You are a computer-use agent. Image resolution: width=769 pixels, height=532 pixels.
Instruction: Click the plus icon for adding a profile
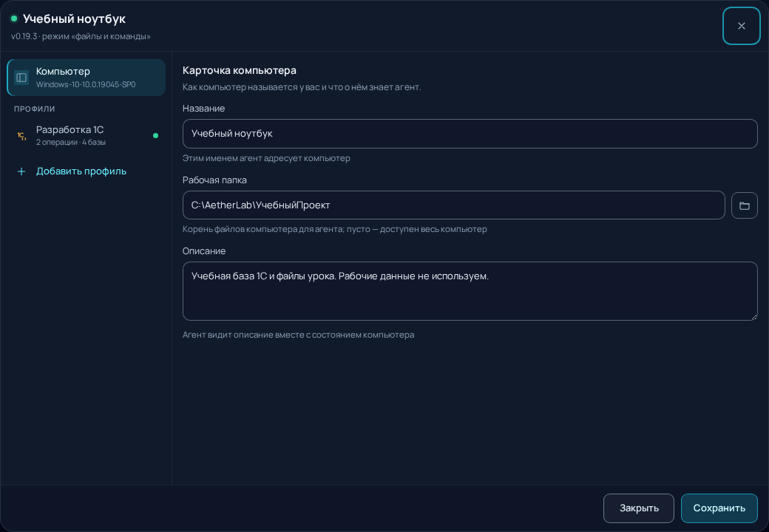(21, 171)
